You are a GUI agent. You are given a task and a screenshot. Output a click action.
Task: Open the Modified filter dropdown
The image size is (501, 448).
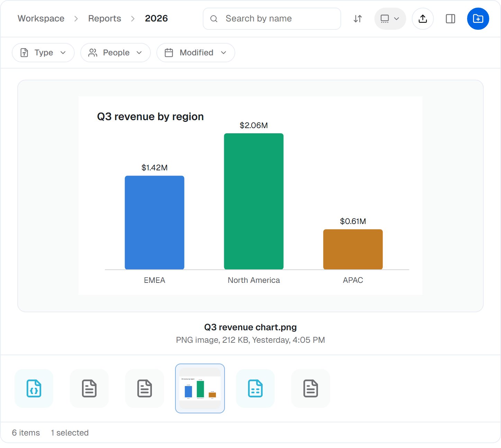196,53
